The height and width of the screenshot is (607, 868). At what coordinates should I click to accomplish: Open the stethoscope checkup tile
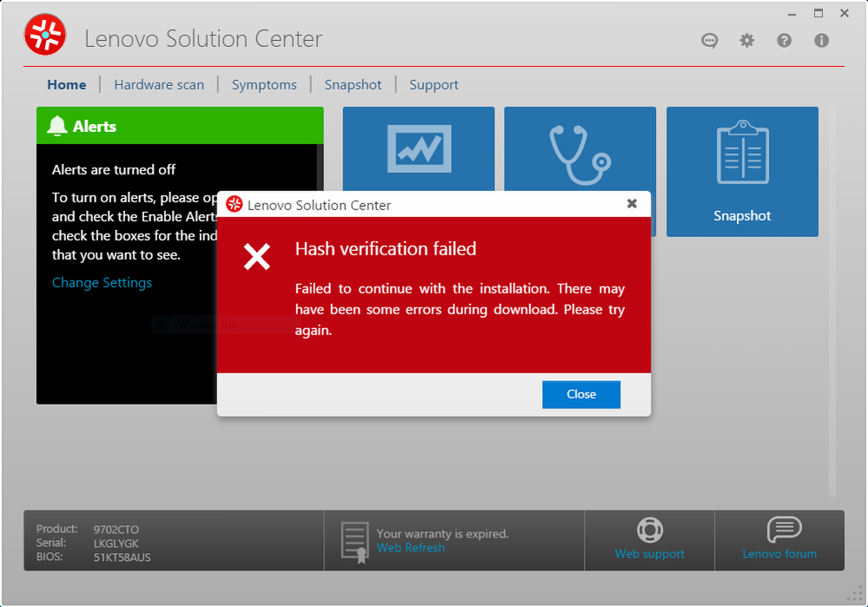tap(580, 148)
